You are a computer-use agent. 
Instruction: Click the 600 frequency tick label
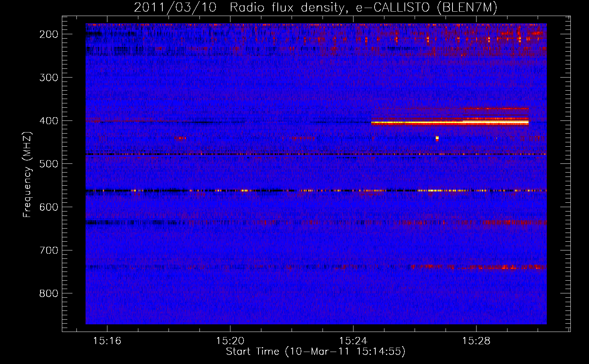pos(49,207)
